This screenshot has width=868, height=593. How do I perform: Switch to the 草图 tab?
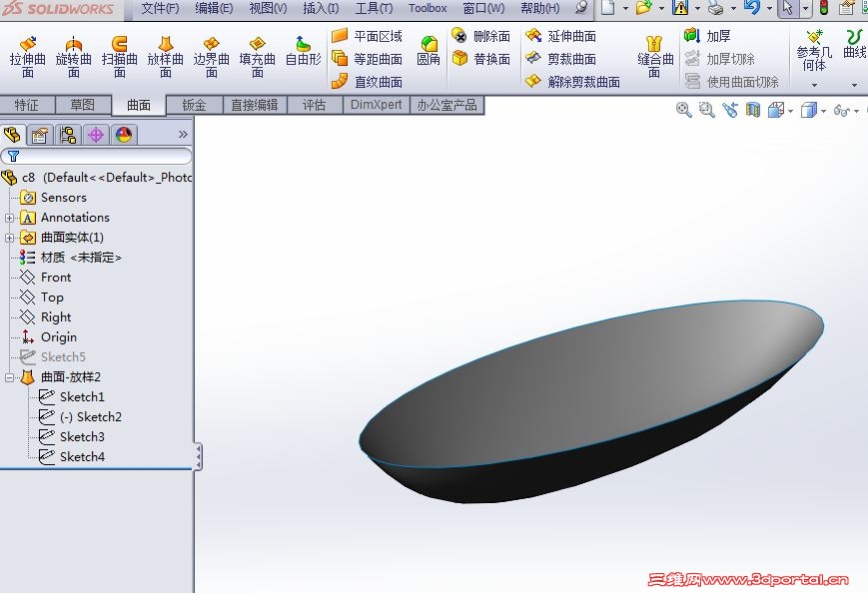pyautogui.click(x=83, y=105)
